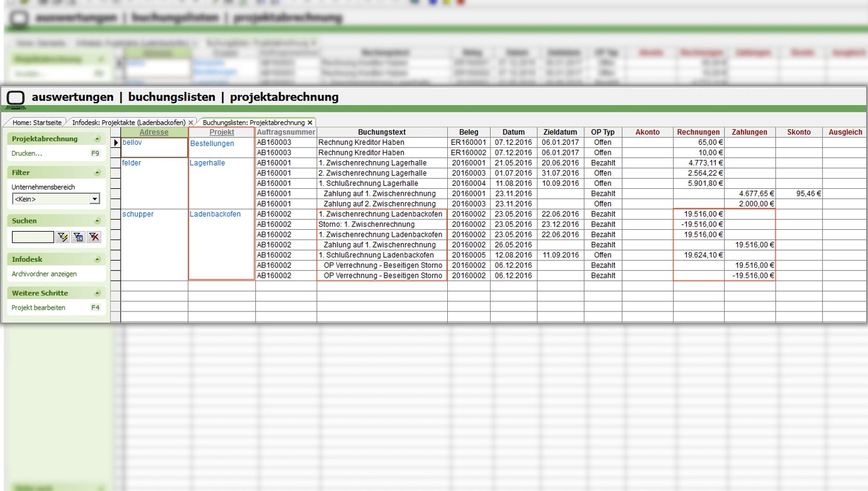
Task: Click Drucken... in the sidebar
Action: (27, 154)
